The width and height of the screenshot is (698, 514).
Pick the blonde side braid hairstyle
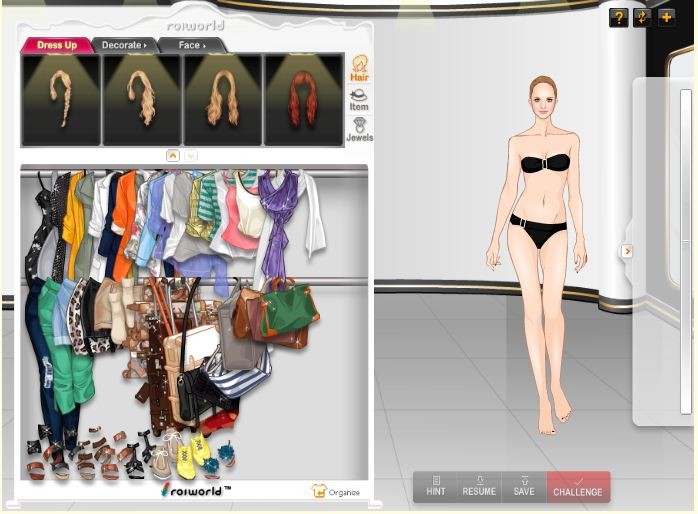pyautogui.click(x=61, y=99)
